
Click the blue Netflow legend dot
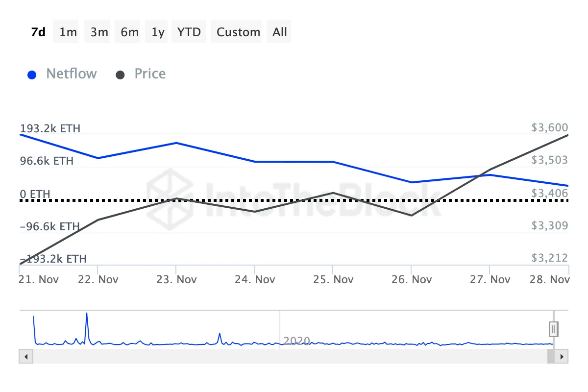(32, 75)
